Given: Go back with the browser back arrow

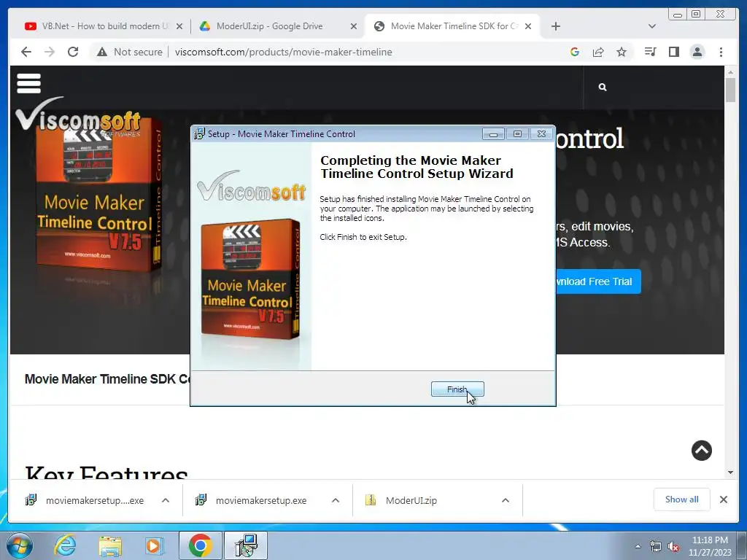Looking at the screenshot, I should click(x=26, y=52).
